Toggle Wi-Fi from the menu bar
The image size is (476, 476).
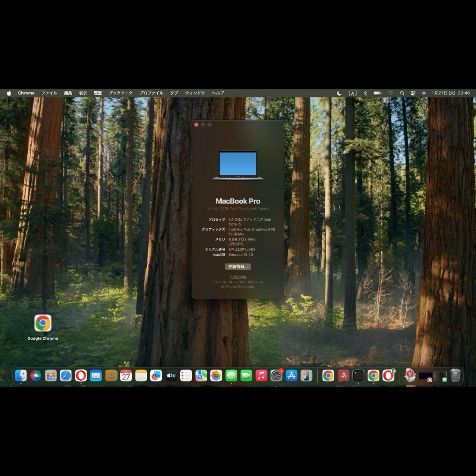[x=391, y=93]
